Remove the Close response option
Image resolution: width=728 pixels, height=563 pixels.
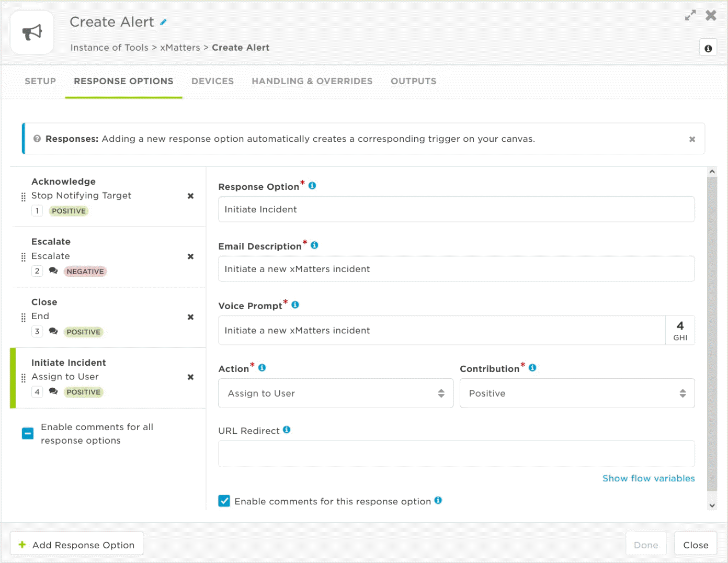point(190,317)
